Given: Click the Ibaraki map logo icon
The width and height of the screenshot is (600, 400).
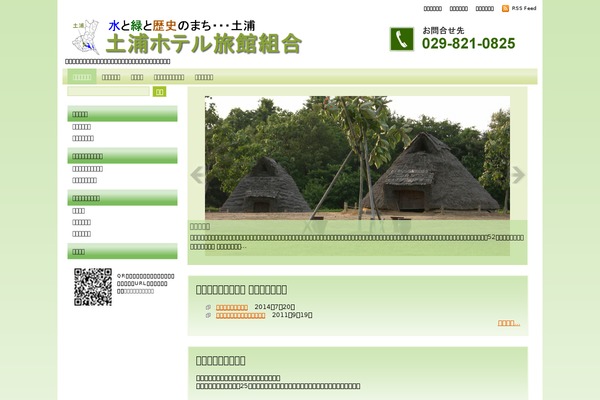Looking at the screenshot, I should click(x=86, y=37).
